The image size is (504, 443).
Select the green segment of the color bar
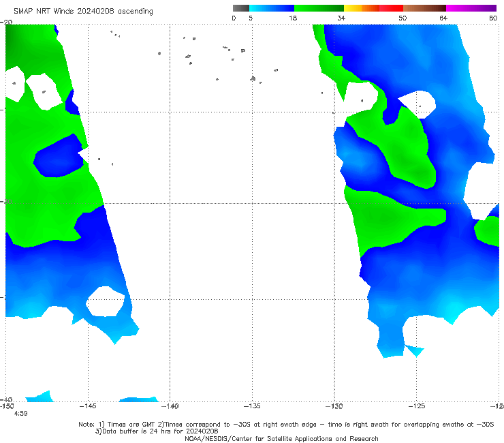319,8
